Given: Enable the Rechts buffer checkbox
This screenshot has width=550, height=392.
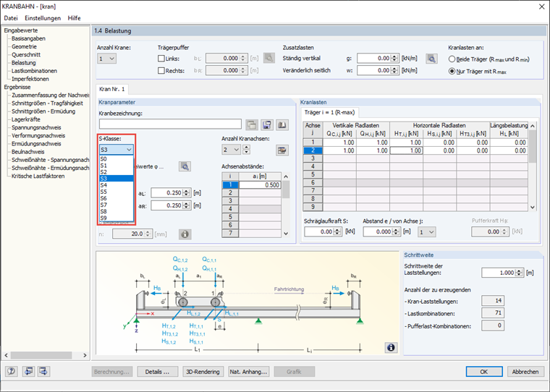Looking at the screenshot, I should pos(161,70).
